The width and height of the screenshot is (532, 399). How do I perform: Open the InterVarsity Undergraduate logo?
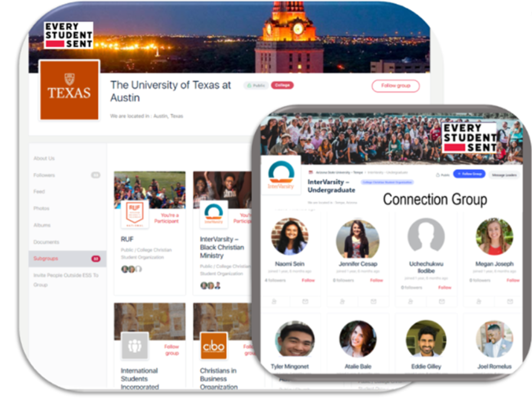[x=281, y=175]
